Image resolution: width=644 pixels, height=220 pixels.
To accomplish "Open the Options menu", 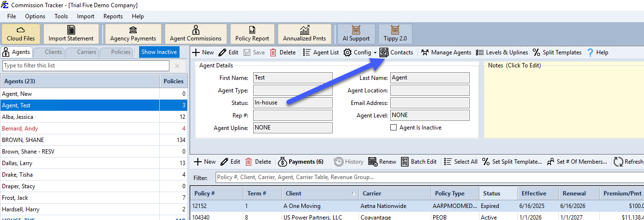I will coord(35,16).
